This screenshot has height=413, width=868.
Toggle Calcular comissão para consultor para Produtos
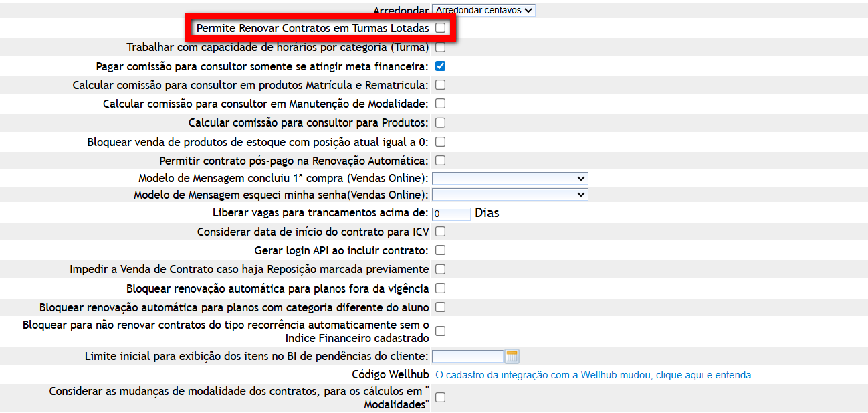pyautogui.click(x=440, y=123)
